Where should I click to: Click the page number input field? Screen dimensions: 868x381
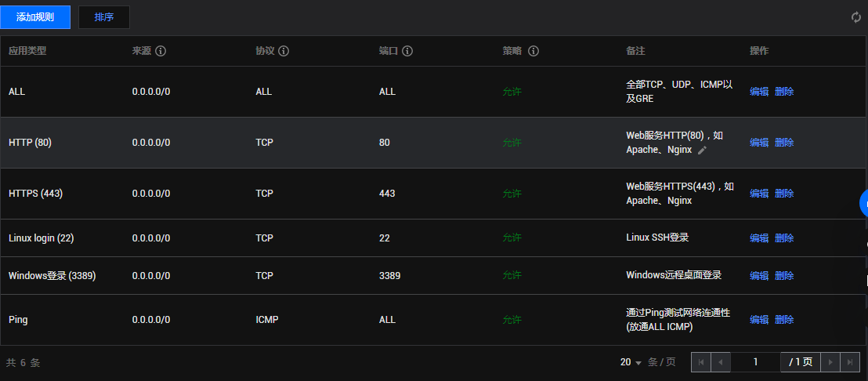click(756, 362)
